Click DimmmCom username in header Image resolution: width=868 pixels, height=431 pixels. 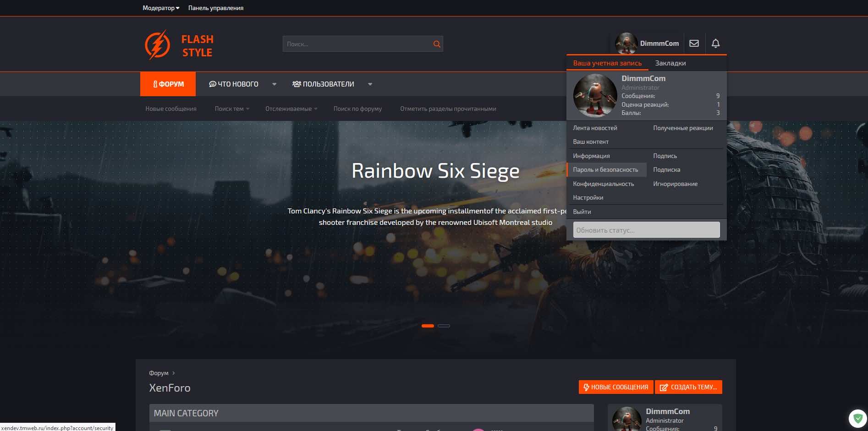(659, 44)
